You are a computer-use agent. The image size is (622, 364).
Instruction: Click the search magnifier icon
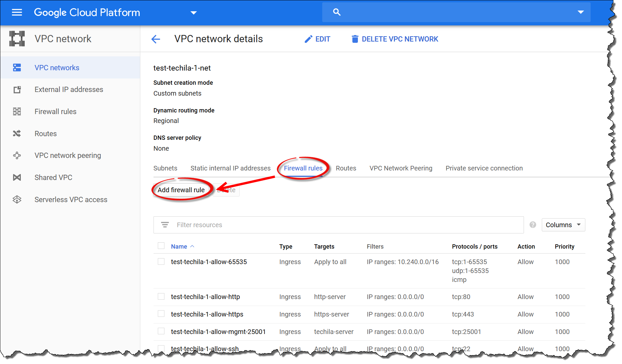(x=336, y=12)
